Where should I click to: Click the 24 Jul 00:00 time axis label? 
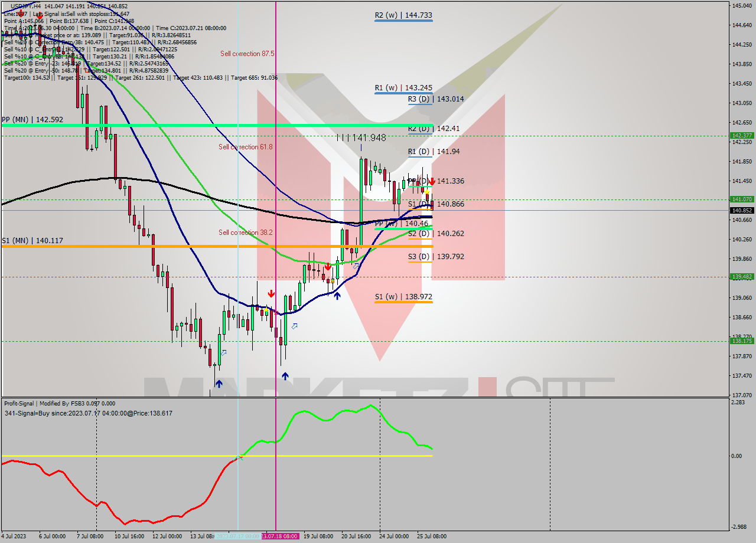coord(394,537)
